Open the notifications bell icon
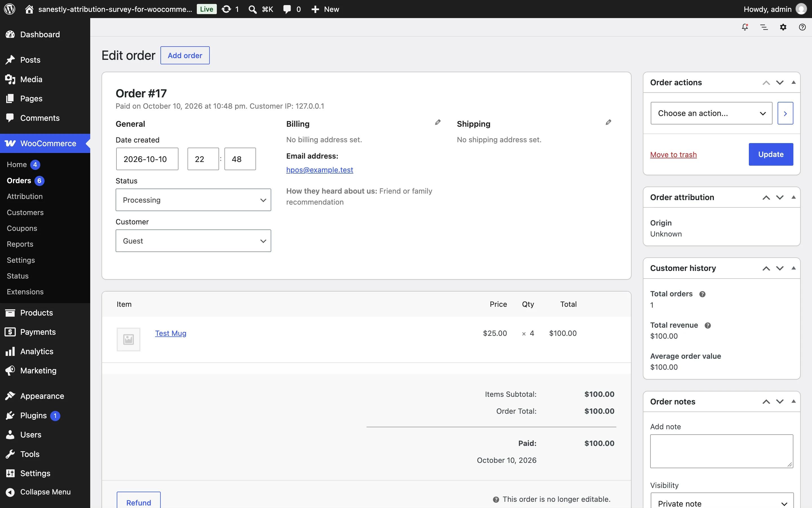This screenshot has height=508, width=812. coord(745,27)
